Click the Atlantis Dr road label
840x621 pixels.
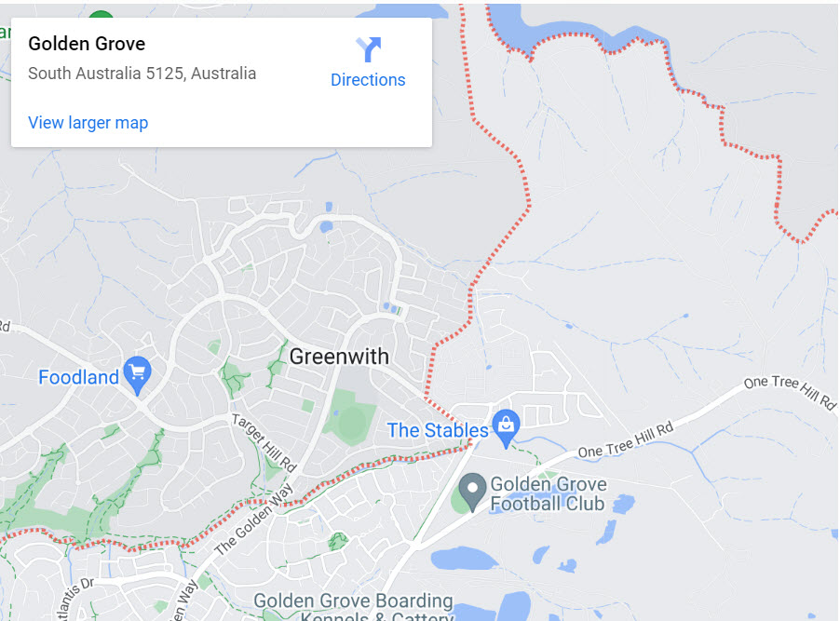pos(75,599)
